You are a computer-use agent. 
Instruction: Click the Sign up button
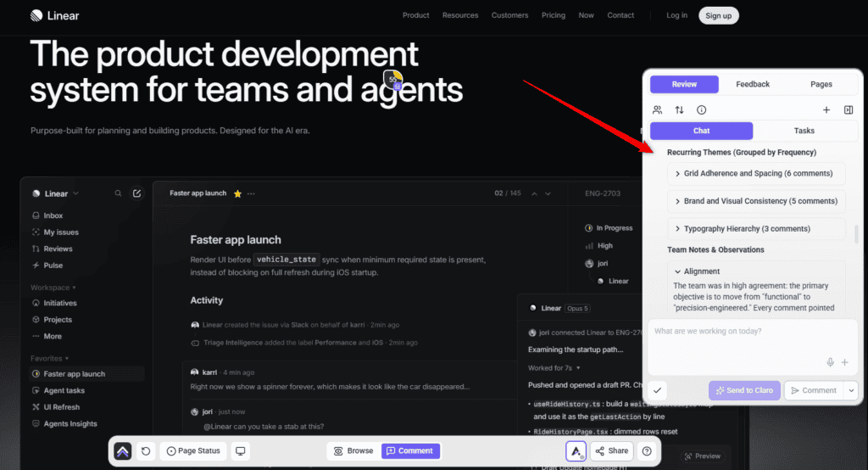[719, 15]
